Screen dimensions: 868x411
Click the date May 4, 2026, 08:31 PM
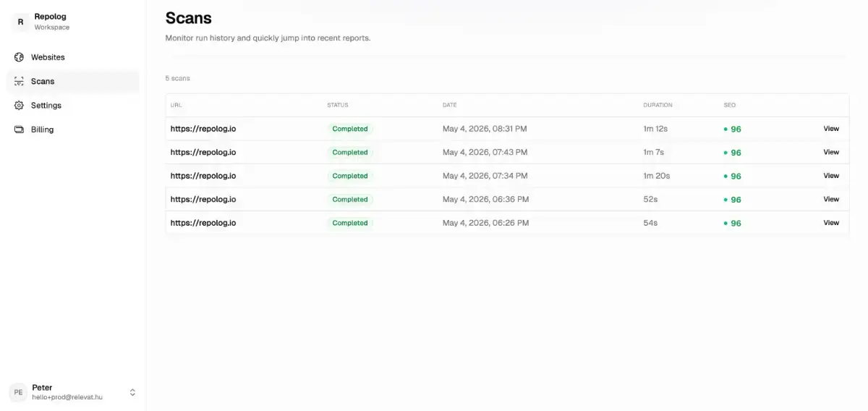pyautogui.click(x=485, y=129)
